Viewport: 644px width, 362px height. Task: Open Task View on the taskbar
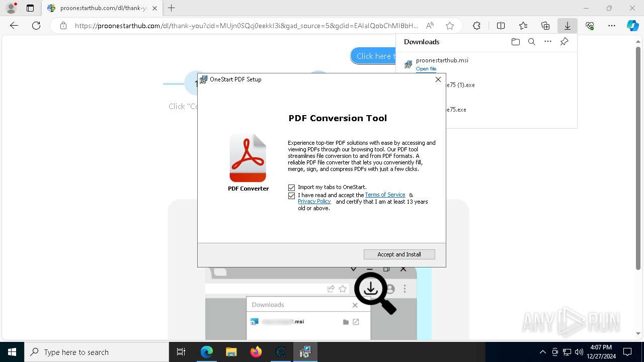click(181, 352)
